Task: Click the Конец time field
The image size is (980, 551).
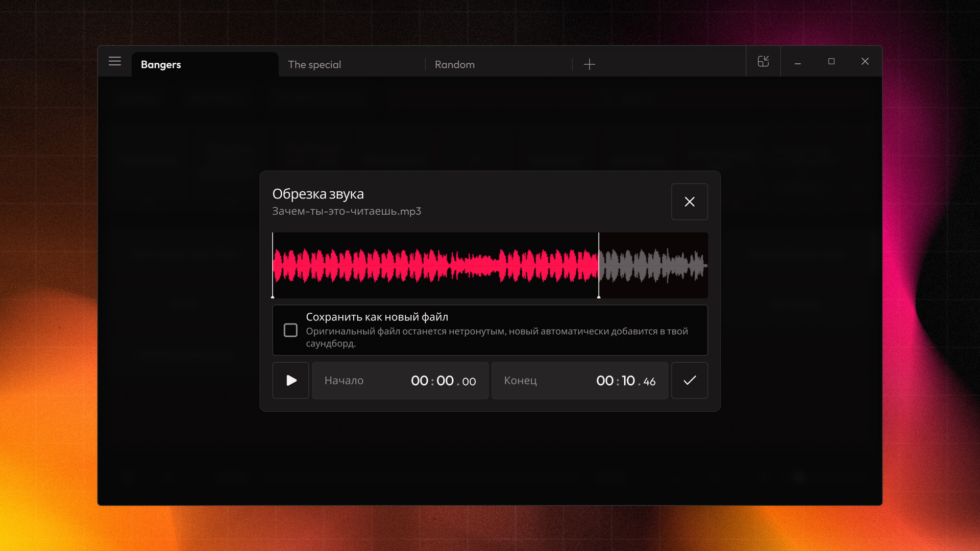Action: pyautogui.click(x=580, y=380)
